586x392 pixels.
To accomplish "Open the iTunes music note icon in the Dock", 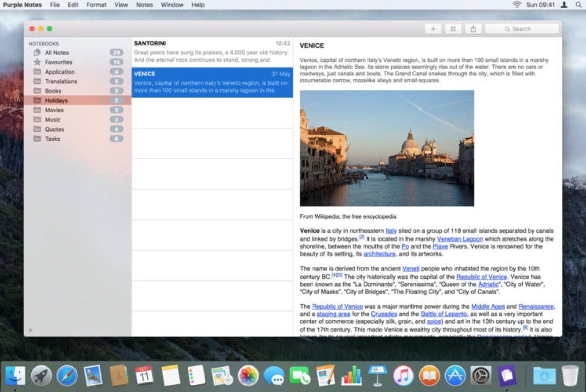I will (x=403, y=375).
